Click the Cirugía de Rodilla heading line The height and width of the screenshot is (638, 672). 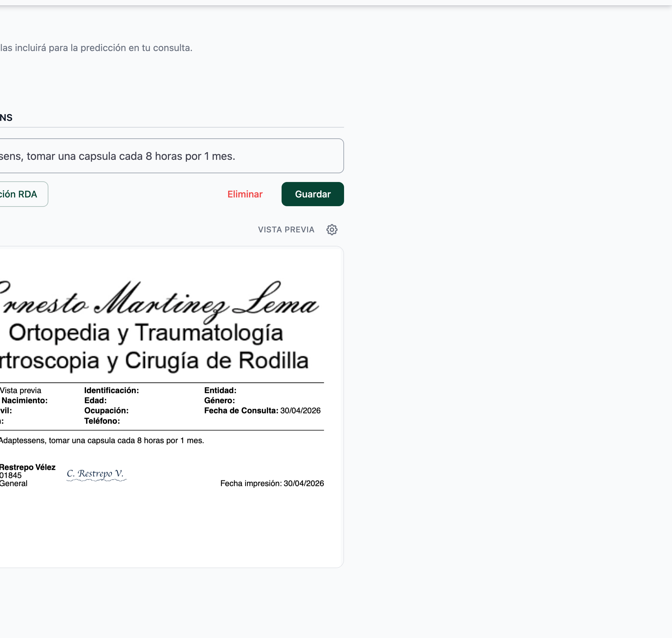click(154, 361)
